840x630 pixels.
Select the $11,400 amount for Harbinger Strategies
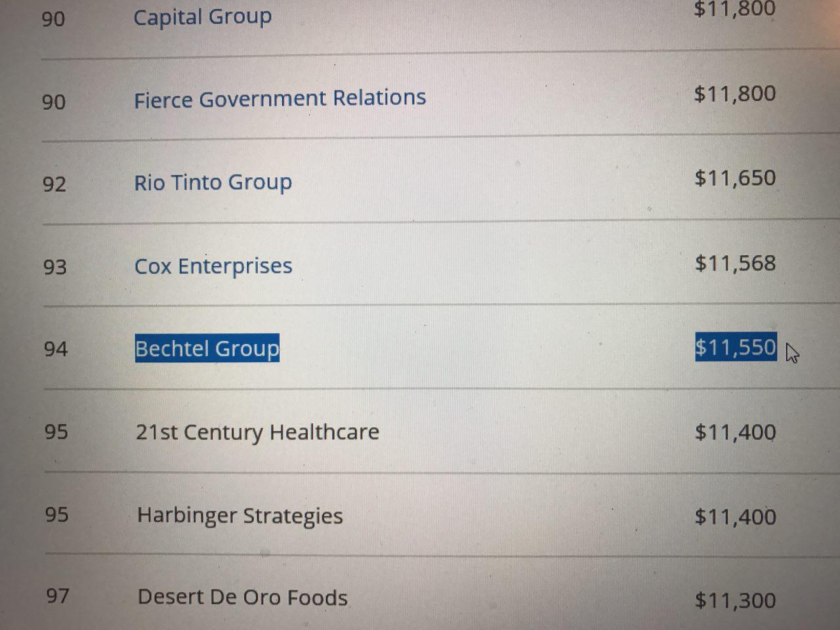pos(735,517)
